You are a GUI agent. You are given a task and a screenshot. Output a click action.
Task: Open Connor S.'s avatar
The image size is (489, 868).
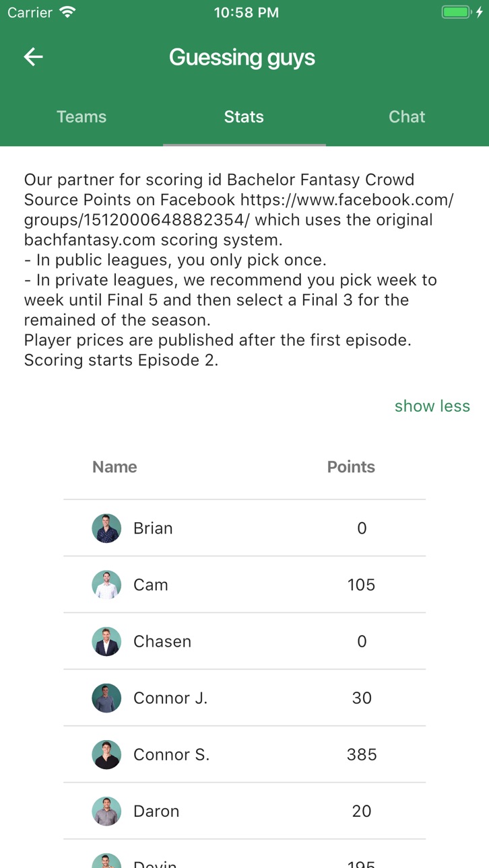click(106, 754)
